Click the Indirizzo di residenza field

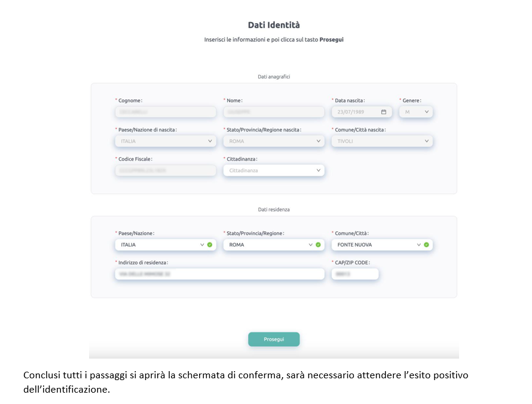click(219, 274)
